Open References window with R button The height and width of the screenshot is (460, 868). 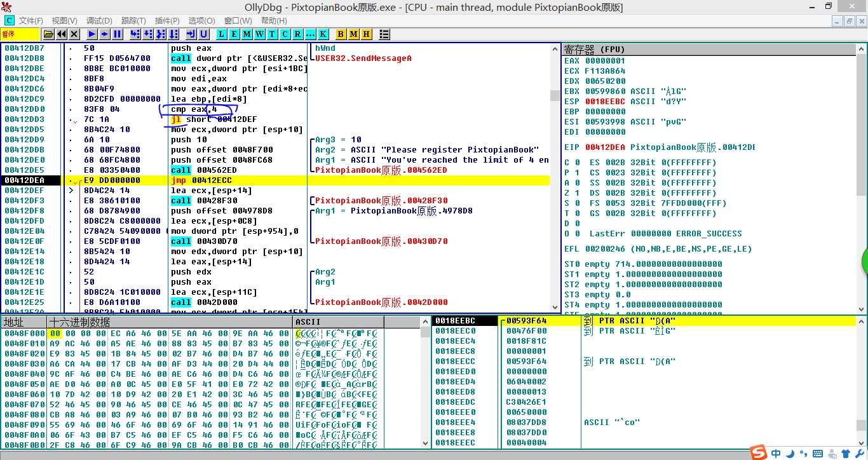click(x=298, y=34)
